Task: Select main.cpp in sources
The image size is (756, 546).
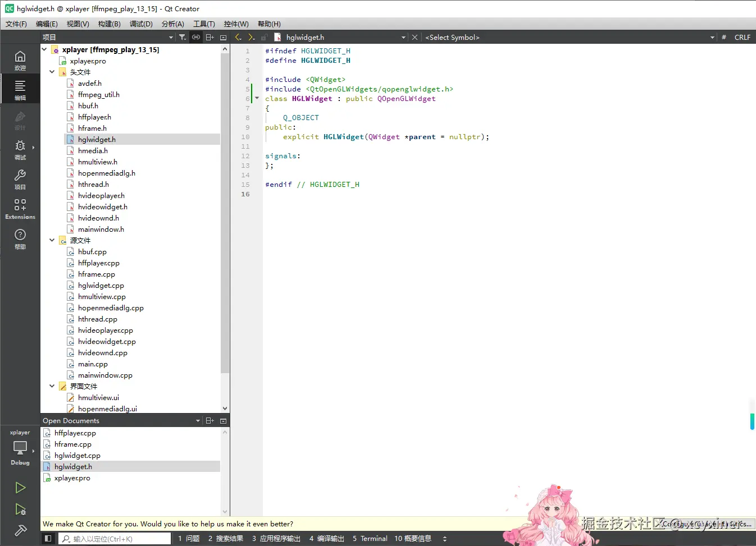Action: (x=93, y=364)
